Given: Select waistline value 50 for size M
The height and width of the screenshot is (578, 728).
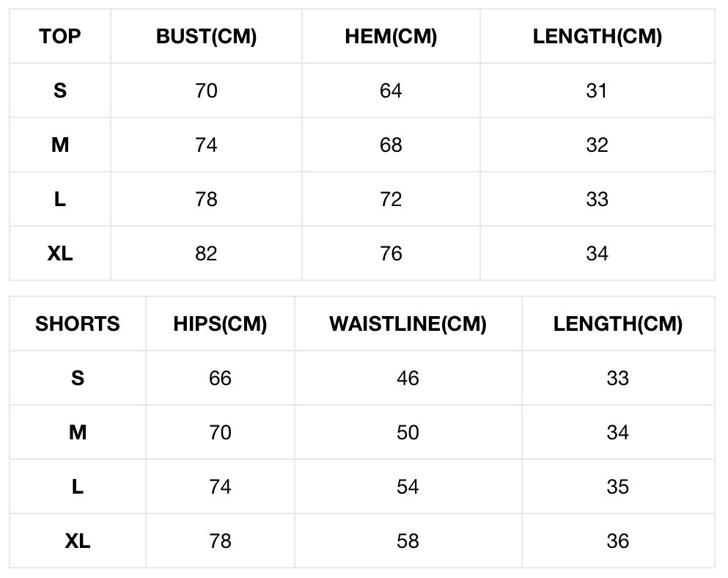Looking at the screenshot, I should click(408, 433).
